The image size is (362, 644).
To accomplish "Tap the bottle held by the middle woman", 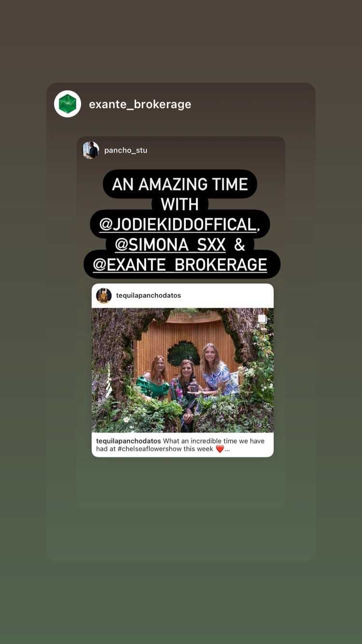I will (194, 385).
